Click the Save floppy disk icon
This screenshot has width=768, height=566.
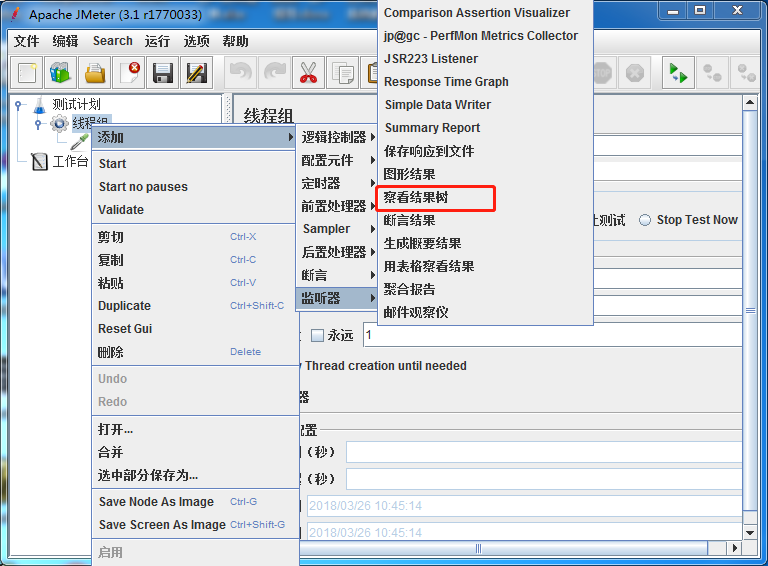pyautogui.click(x=163, y=73)
